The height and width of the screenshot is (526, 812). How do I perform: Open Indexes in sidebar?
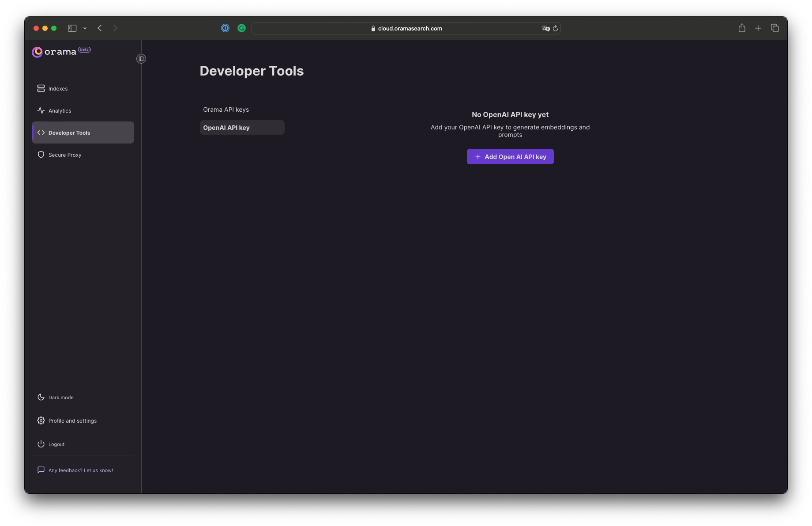pos(83,89)
